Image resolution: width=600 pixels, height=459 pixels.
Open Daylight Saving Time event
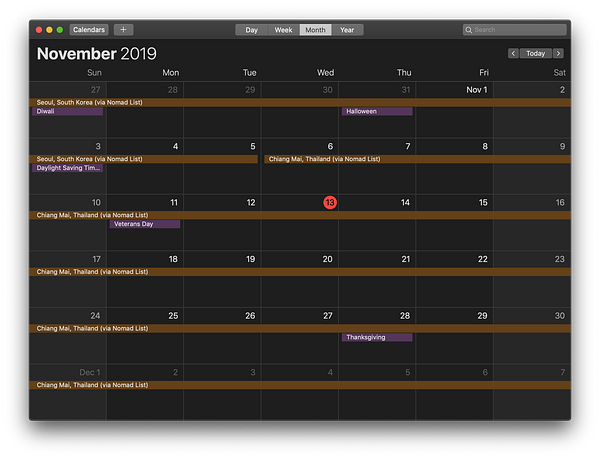(x=68, y=168)
